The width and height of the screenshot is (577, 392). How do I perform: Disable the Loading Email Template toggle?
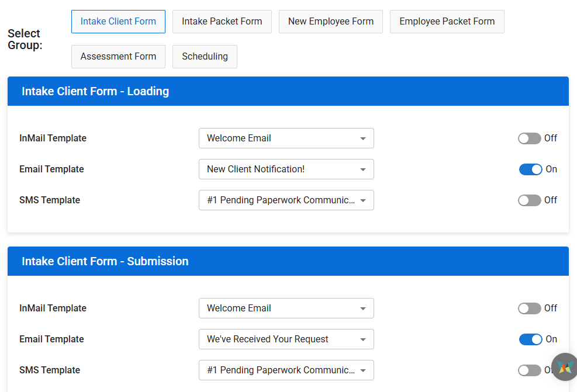click(x=530, y=169)
